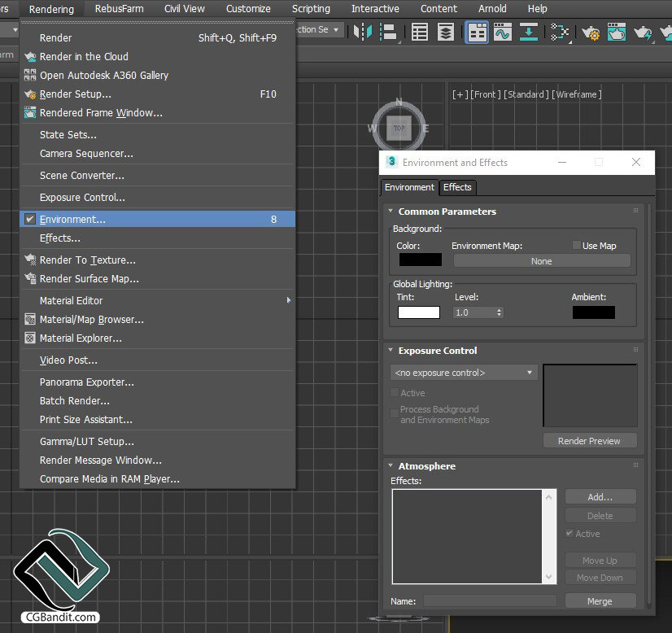Click the black Background Color swatch
This screenshot has width=672, height=633.
coord(420,260)
